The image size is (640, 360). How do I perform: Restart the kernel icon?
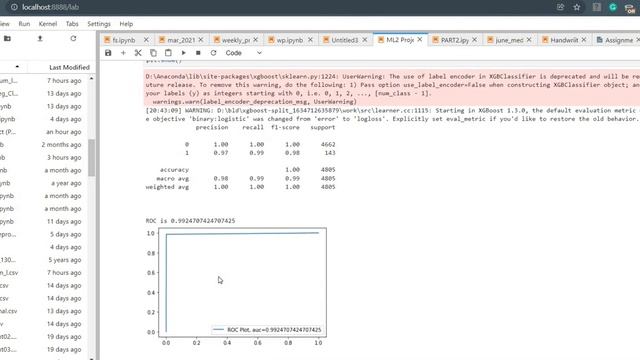[x=213, y=53]
